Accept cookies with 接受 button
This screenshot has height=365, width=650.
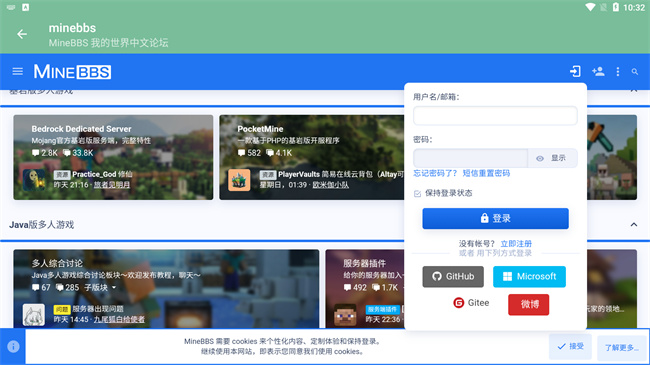click(570, 346)
